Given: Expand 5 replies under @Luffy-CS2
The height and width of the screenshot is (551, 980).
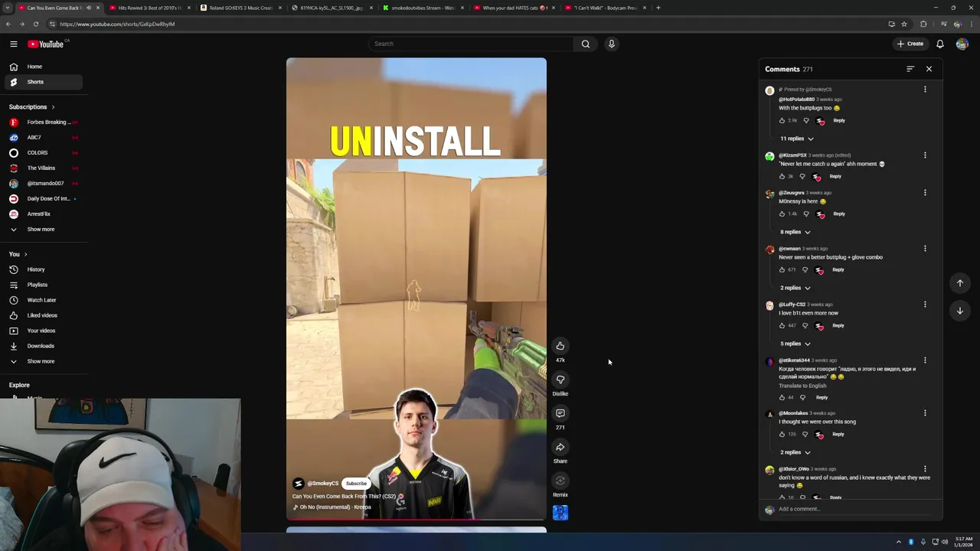Looking at the screenshot, I should pos(795,344).
